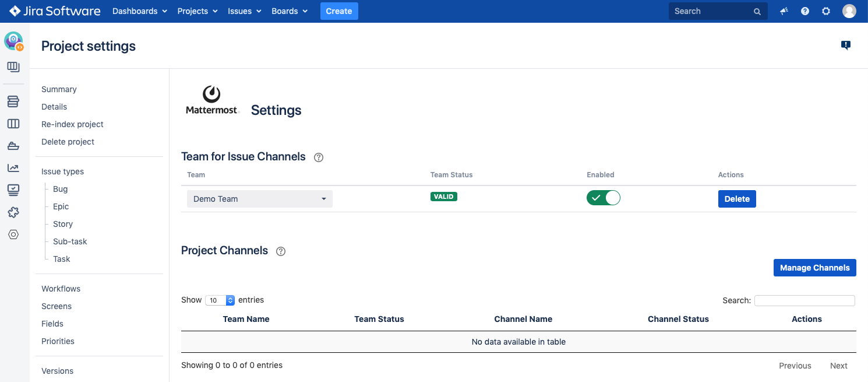Click help icon beside Team for Issue Channels
The height and width of the screenshot is (382, 868).
319,157
